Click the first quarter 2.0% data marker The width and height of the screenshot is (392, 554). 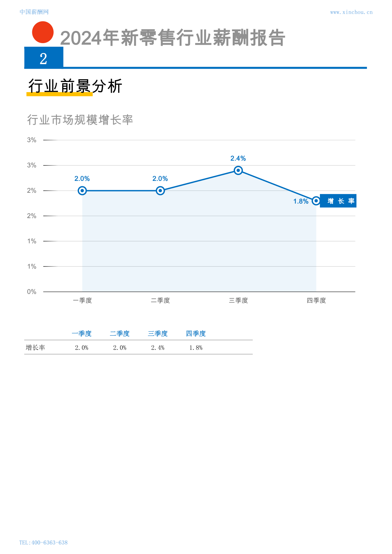(82, 190)
